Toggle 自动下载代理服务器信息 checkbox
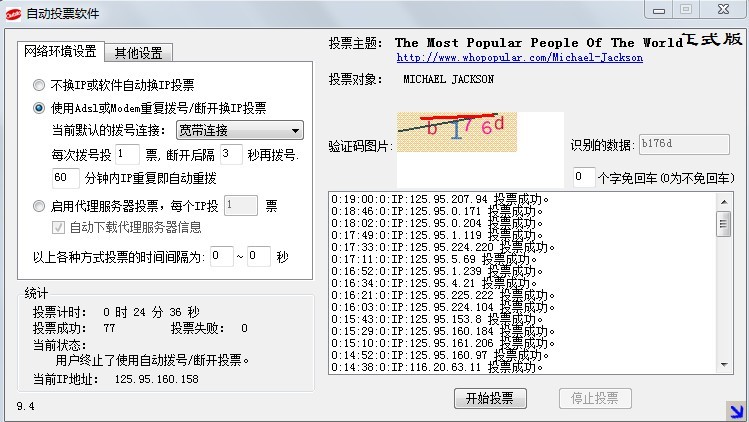The height and width of the screenshot is (422, 749). click(59, 227)
